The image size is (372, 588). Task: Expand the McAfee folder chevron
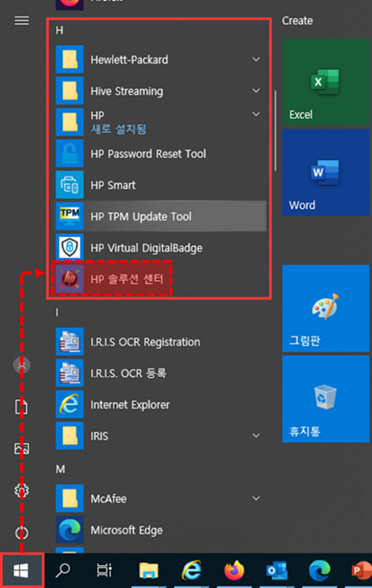256,498
